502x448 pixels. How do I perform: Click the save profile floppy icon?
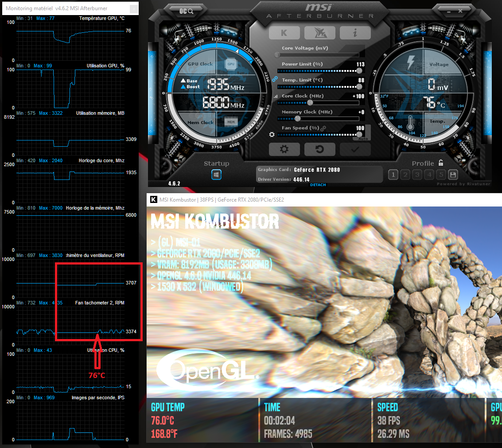click(x=453, y=175)
